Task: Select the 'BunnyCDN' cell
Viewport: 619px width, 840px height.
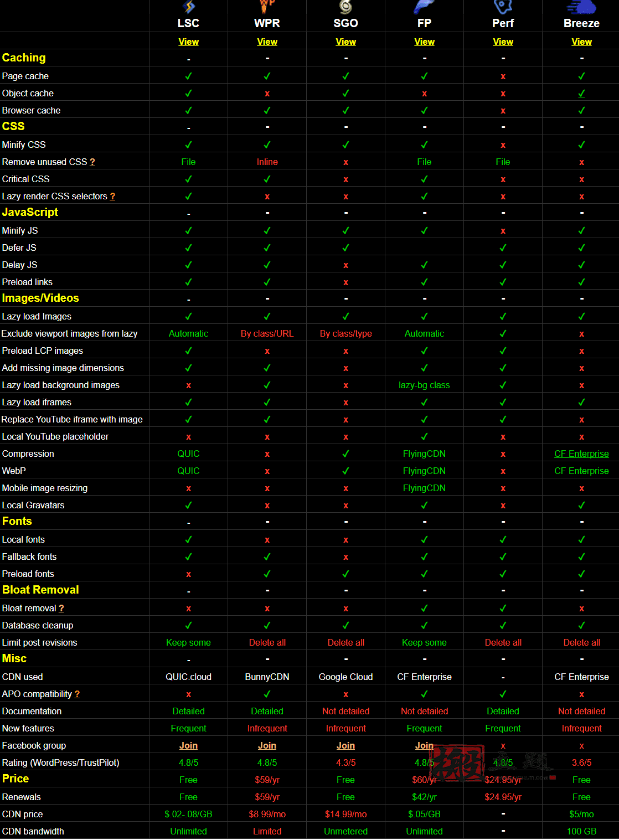Action: 267,677
